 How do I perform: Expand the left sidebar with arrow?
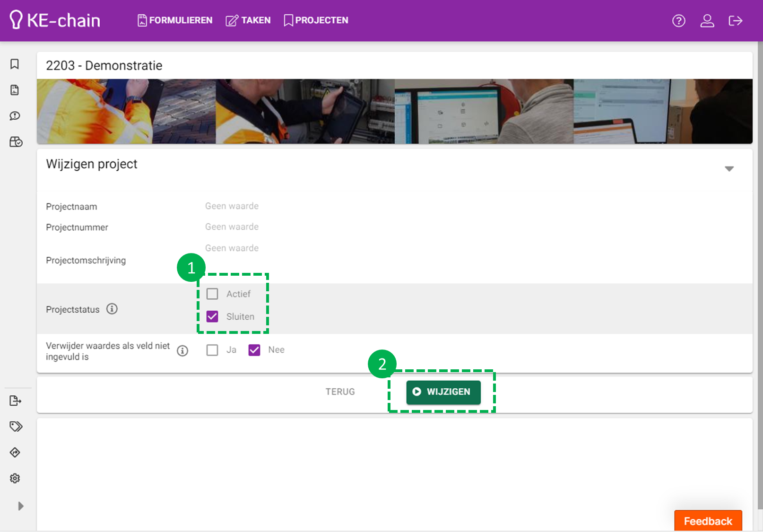point(20,506)
